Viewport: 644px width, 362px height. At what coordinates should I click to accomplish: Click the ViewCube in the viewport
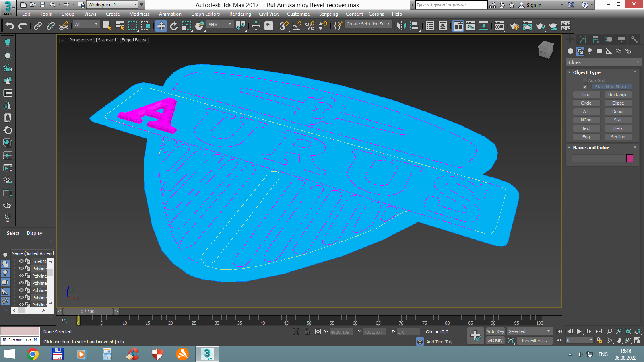(545, 50)
